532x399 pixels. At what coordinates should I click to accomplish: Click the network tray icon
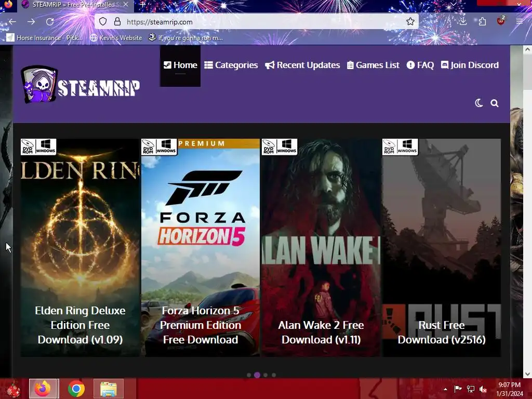(471, 389)
